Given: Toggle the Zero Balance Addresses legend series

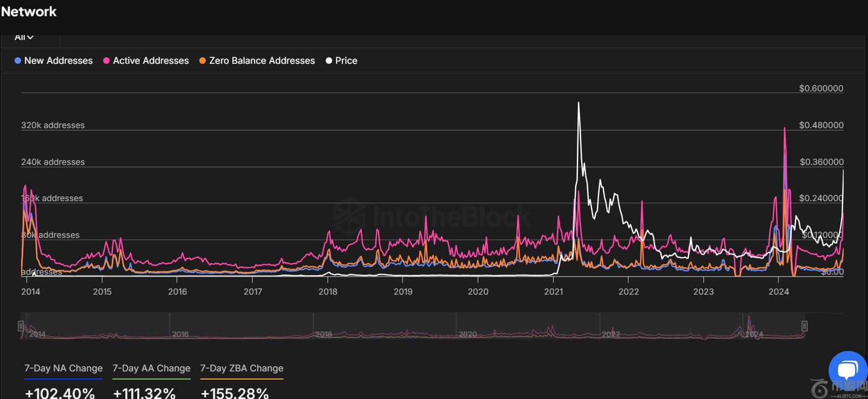Looking at the screenshot, I should 257,61.
